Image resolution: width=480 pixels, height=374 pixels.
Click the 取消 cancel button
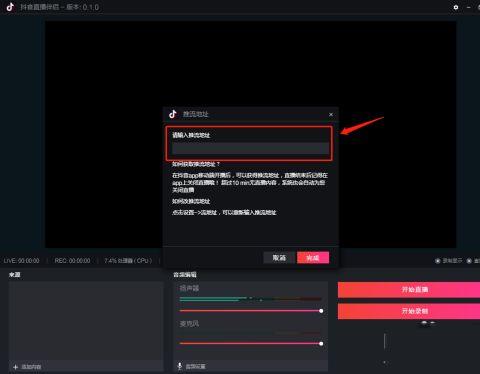(x=279, y=258)
